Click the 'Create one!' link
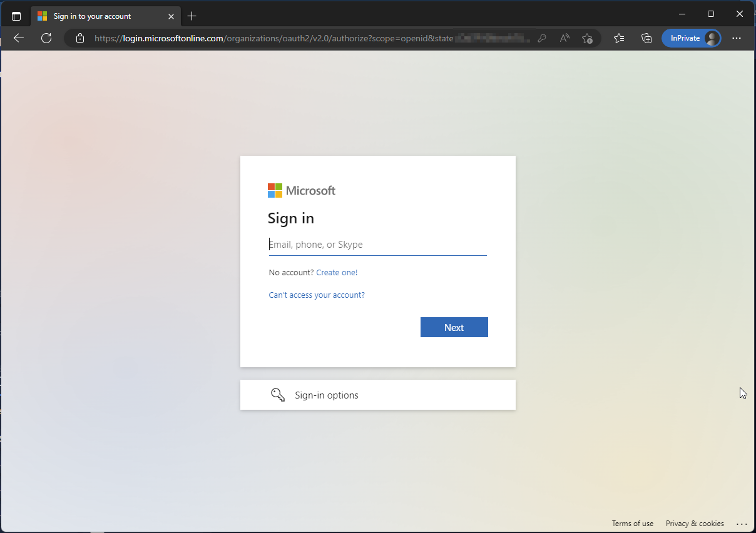This screenshot has width=756, height=533. pos(337,273)
